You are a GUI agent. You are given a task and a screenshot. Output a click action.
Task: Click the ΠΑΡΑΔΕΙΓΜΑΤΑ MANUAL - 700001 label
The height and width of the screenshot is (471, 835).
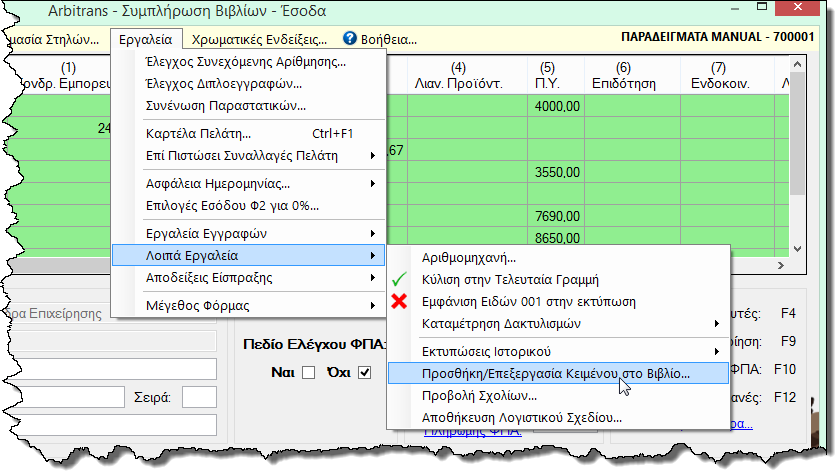click(x=717, y=37)
